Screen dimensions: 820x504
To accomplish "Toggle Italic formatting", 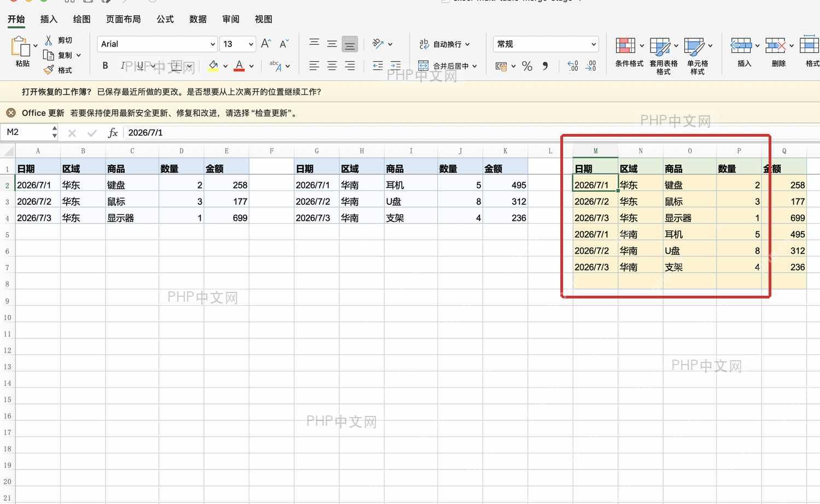I will click(122, 66).
